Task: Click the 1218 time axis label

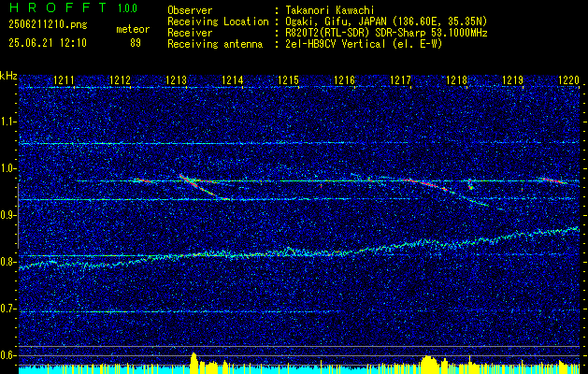Action: (x=457, y=79)
